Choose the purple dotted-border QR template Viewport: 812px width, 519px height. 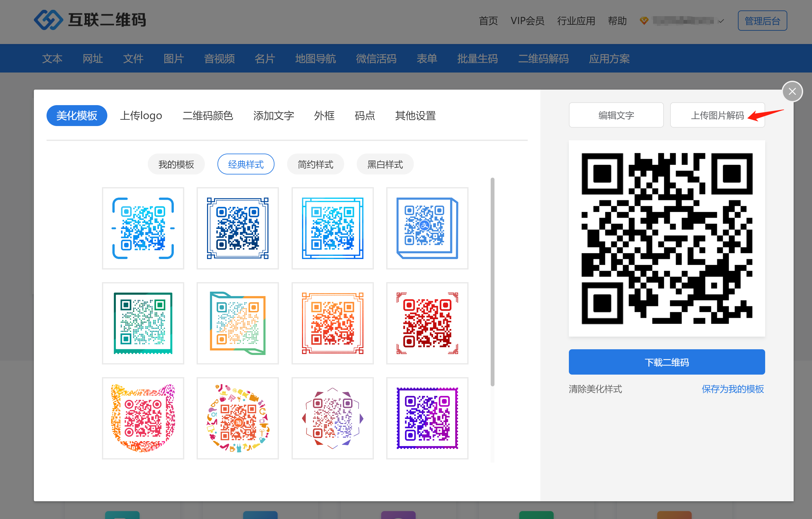[x=427, y=418]
